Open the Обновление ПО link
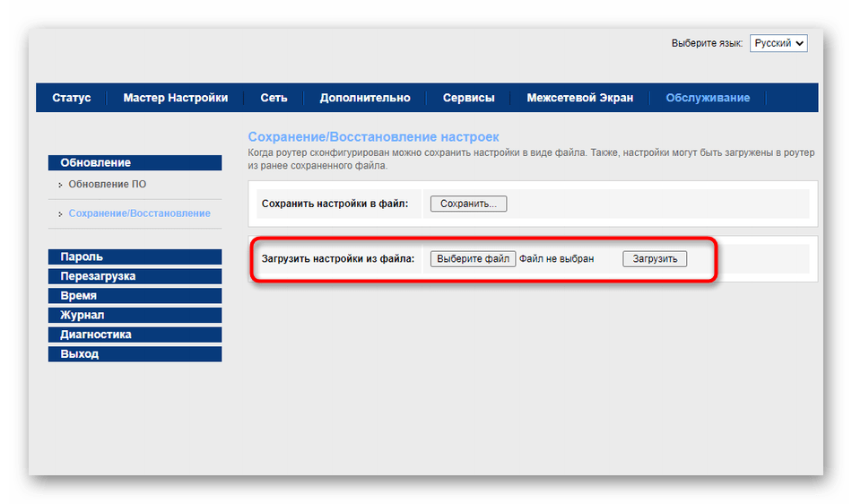Screen dimensions: 852x504 pyautogui.click(x=107, y=184)
